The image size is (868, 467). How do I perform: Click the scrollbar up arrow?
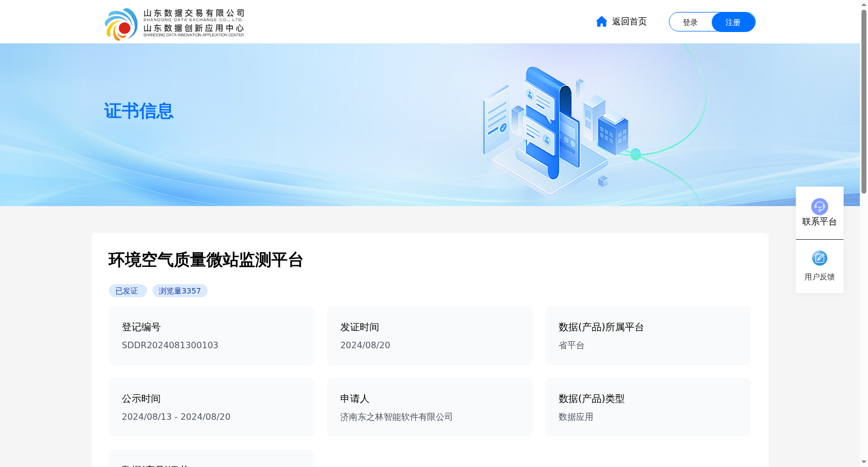pyautogui.click(x=864, y=4)
